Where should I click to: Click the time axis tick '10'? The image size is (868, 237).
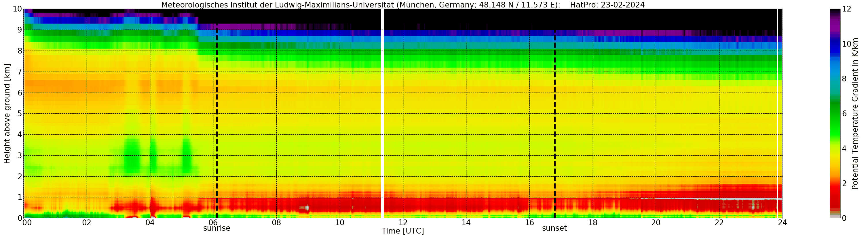click(340, 223)
